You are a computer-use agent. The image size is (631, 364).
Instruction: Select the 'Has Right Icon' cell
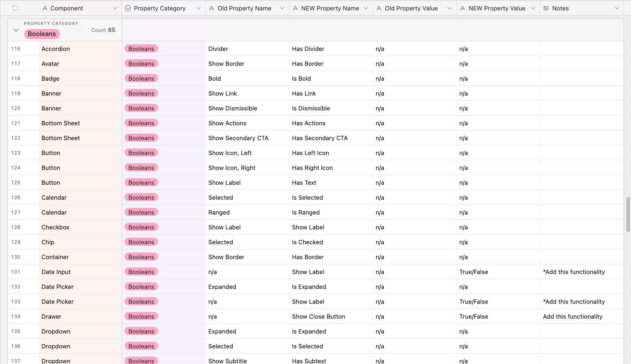tap(331, 168)
